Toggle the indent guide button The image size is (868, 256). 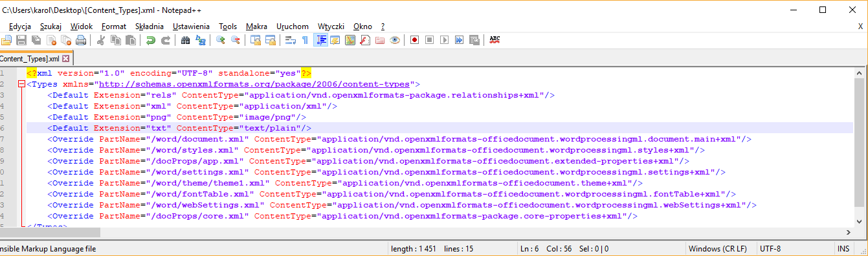(x=320, y=40)
